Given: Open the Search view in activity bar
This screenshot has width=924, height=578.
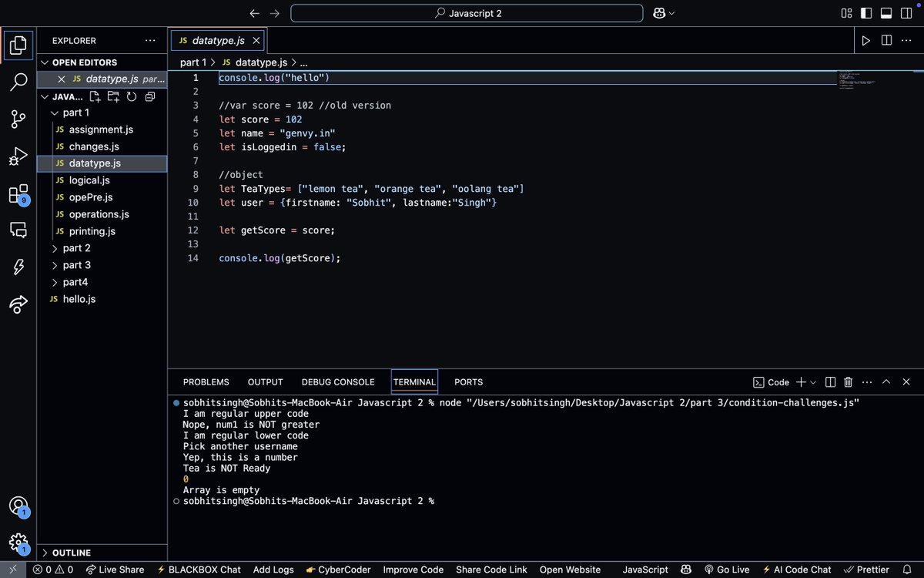Looking at the screenshot, I should (18, 82).
